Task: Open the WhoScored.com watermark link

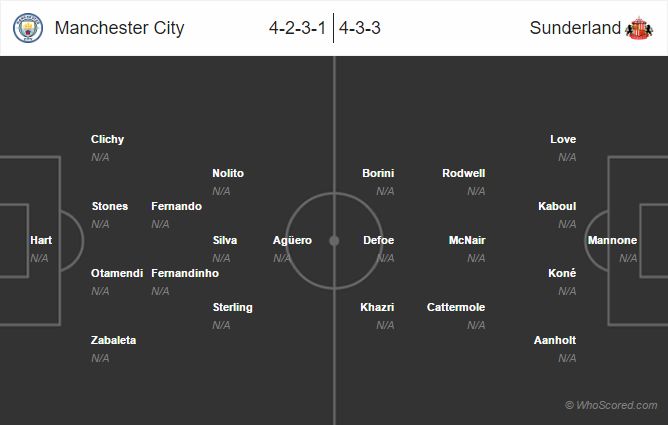Action: point(611,405)
